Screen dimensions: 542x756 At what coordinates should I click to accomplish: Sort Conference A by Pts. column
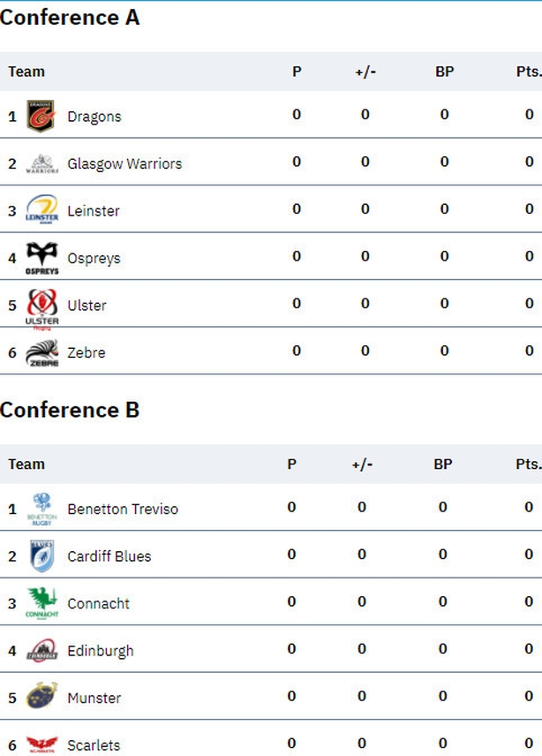click(529, 72)
